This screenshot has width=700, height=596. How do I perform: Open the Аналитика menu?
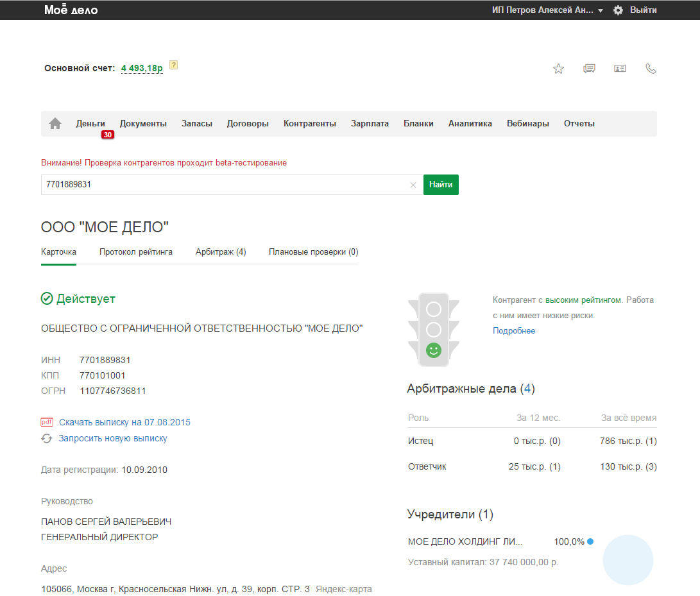pos(470,124)
